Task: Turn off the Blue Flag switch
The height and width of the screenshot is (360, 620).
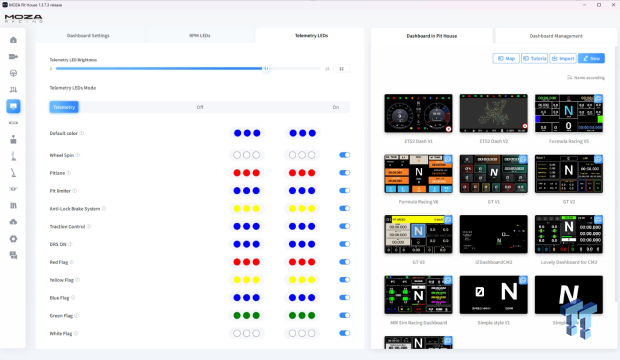Action: (344, 297)
